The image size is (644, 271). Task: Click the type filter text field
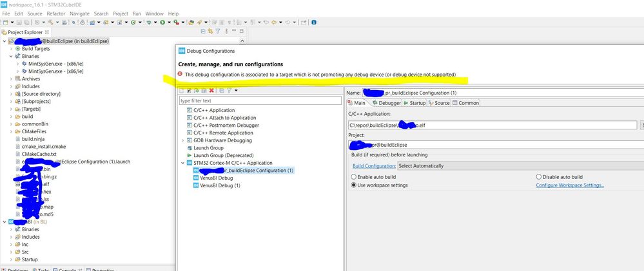tap(260, 100)
